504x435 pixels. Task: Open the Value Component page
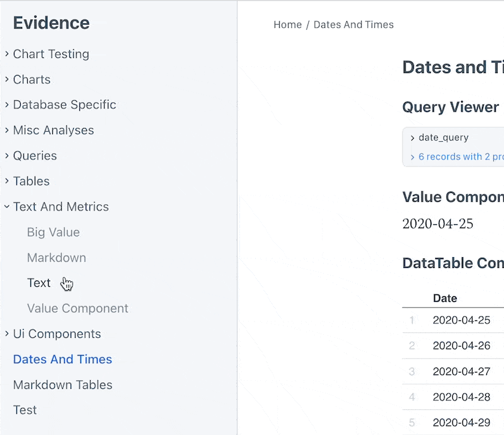[x=77, y=308]
